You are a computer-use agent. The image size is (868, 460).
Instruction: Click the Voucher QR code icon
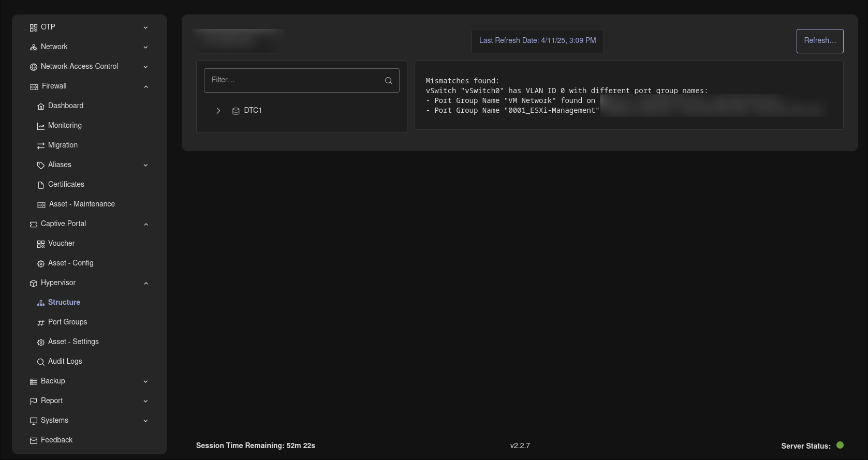pos(41,244)
